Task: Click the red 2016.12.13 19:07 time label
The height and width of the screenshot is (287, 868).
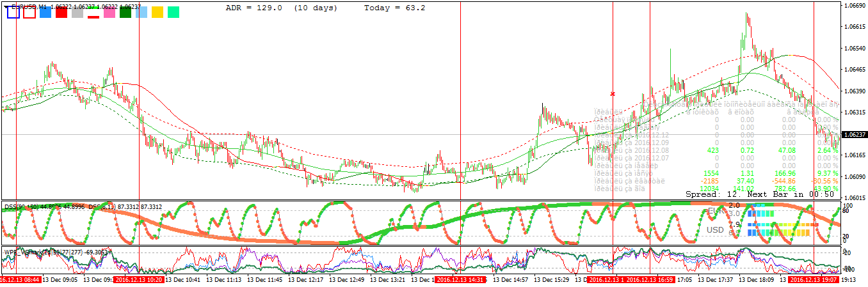Action: [x=814, y=279]
